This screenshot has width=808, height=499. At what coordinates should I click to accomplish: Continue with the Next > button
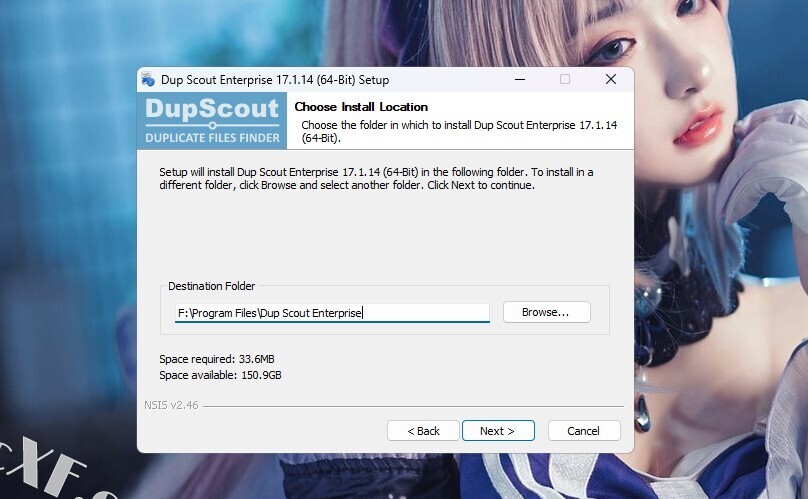click(x=498, y=431)
